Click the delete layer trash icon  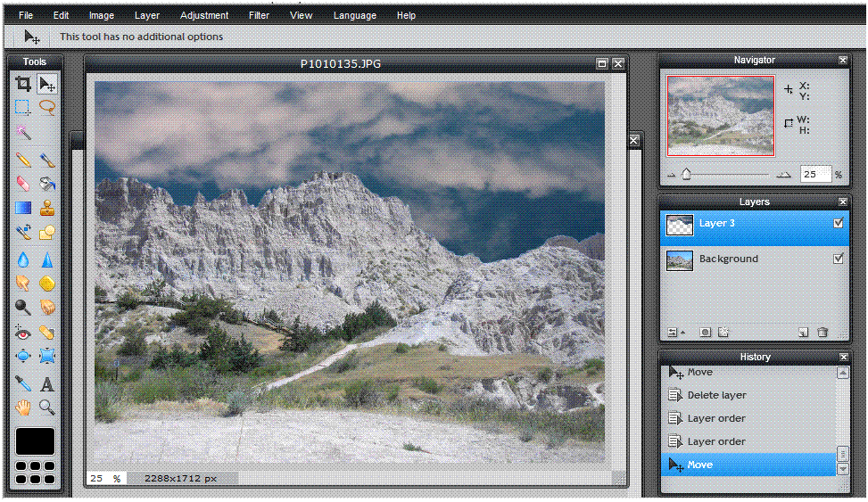coord(823,332)
